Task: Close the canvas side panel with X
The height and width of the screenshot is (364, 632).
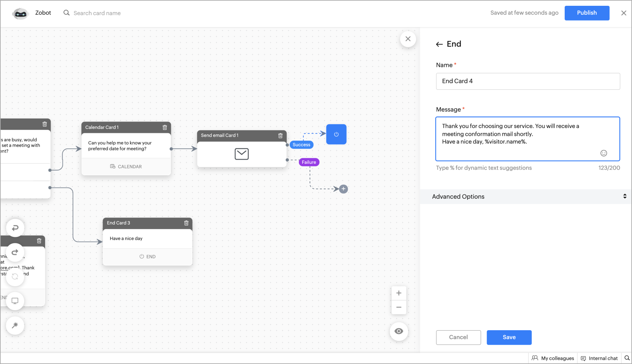Action: pyautogui.click(x=408, y=39)
